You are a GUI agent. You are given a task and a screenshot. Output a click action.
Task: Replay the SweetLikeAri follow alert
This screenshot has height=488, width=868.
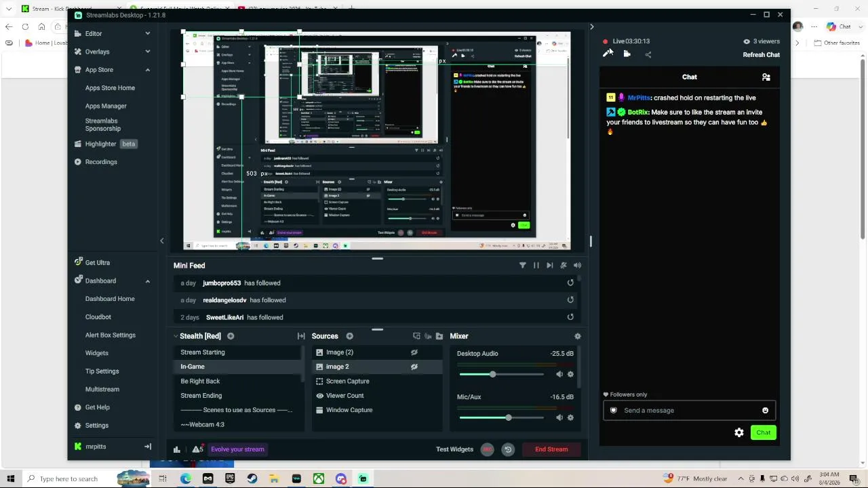click(570, 317)
